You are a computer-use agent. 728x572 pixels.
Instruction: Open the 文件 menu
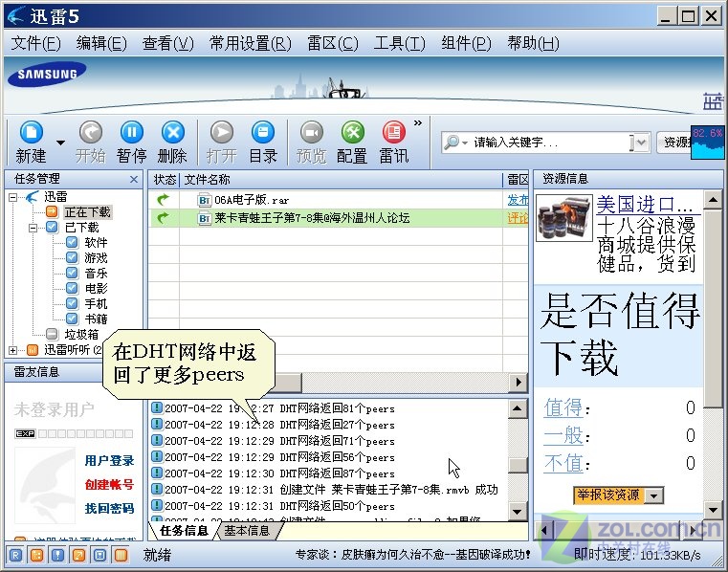(35, 44)
